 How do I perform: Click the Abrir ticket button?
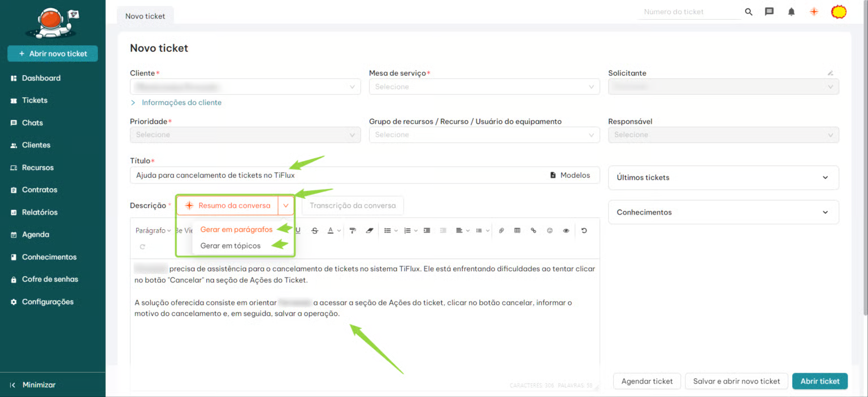(x=819, y=381)
